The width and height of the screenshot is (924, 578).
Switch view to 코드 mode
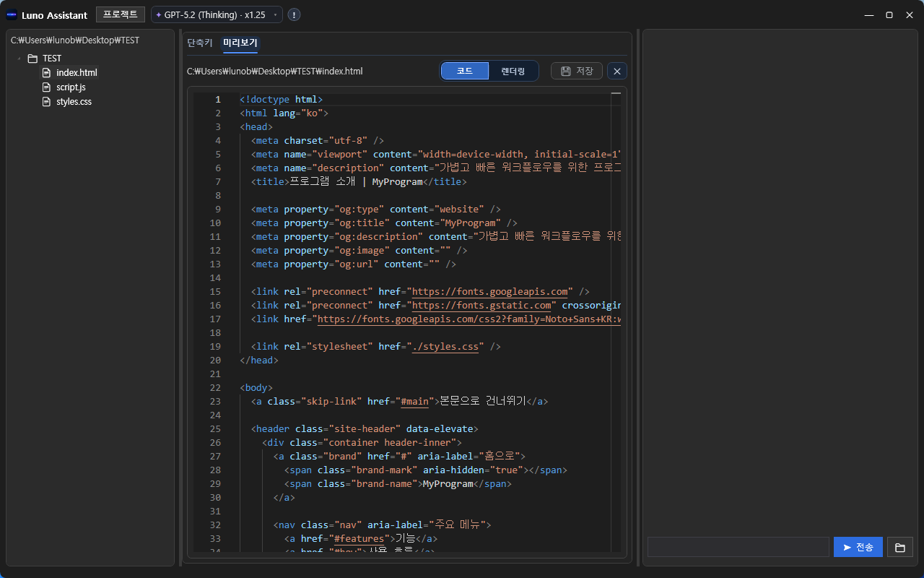465,71
